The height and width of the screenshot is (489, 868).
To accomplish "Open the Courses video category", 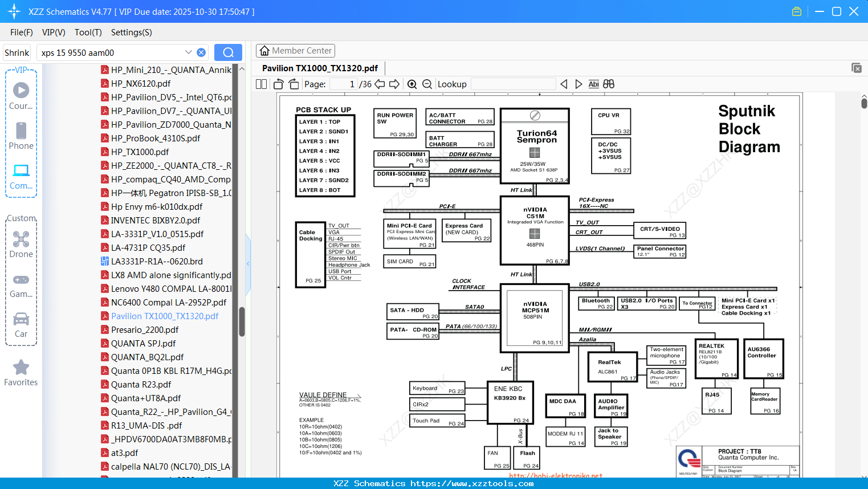I will 21,96.
